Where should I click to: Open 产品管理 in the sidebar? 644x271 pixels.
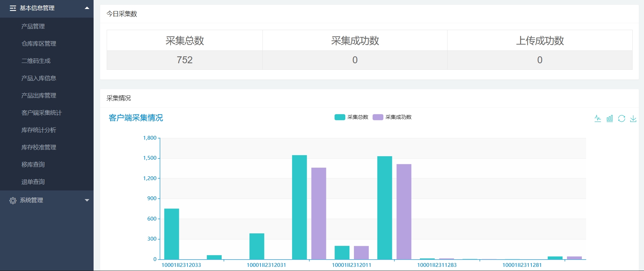pos(33,26)
